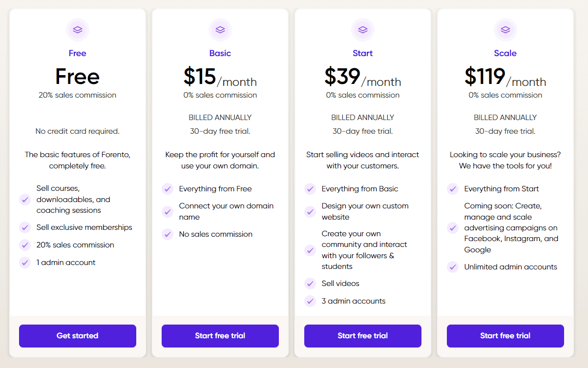Click the checkmark beside 'No sales commission'

pos(168,234)
